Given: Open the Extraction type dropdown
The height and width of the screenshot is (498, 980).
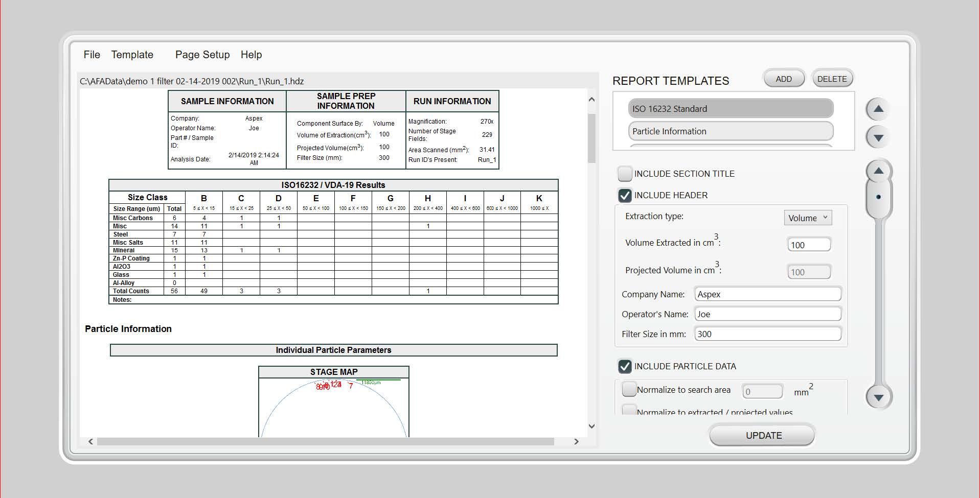Looking at the screenshot, I should (807, 218).
